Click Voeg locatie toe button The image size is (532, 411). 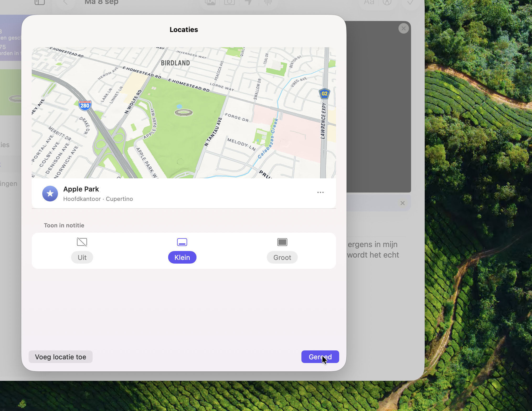61,357
